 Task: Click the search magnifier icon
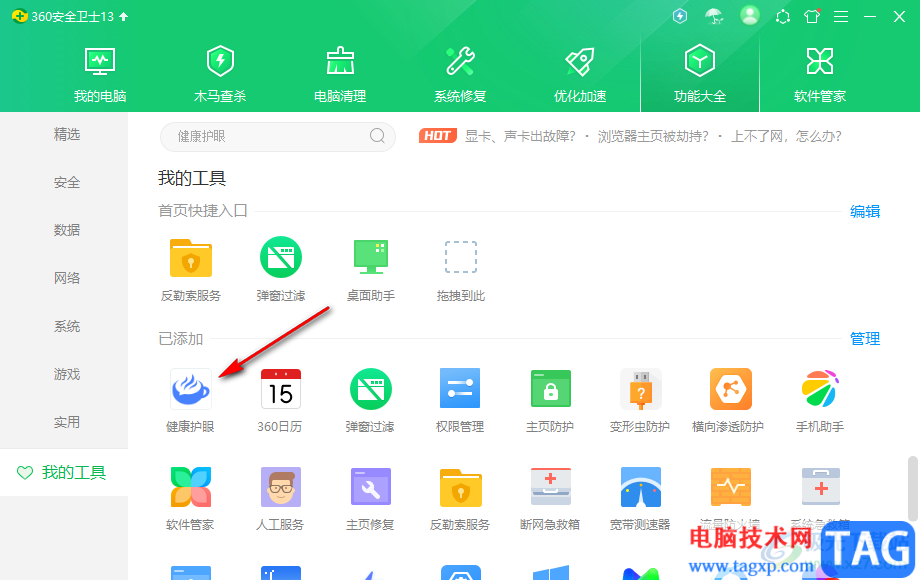[377, 136]
